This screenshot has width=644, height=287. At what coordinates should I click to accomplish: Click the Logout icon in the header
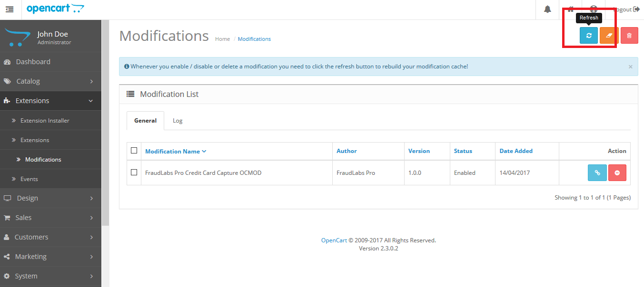[636, 9]
